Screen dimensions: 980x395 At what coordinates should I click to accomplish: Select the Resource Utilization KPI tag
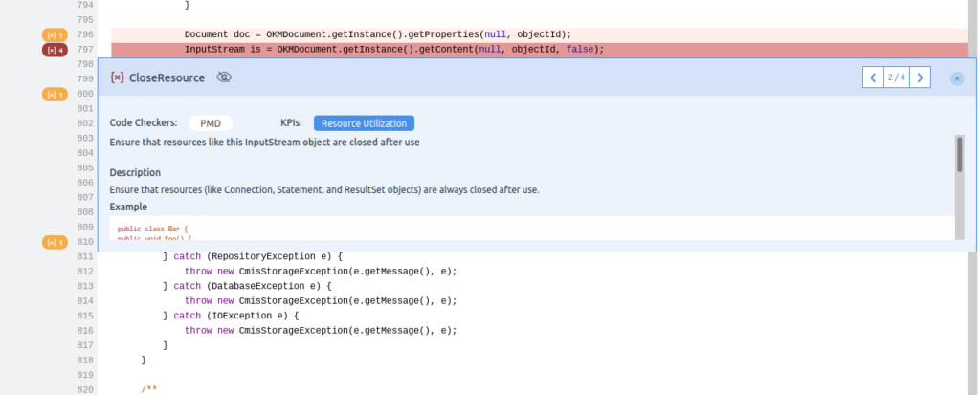(x=364, y=123)
